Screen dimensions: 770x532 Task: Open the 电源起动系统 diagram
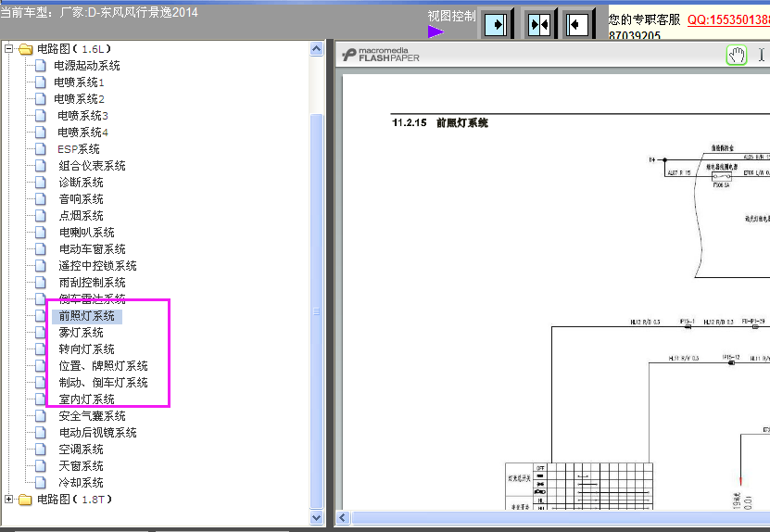click(x=87, y=65)
